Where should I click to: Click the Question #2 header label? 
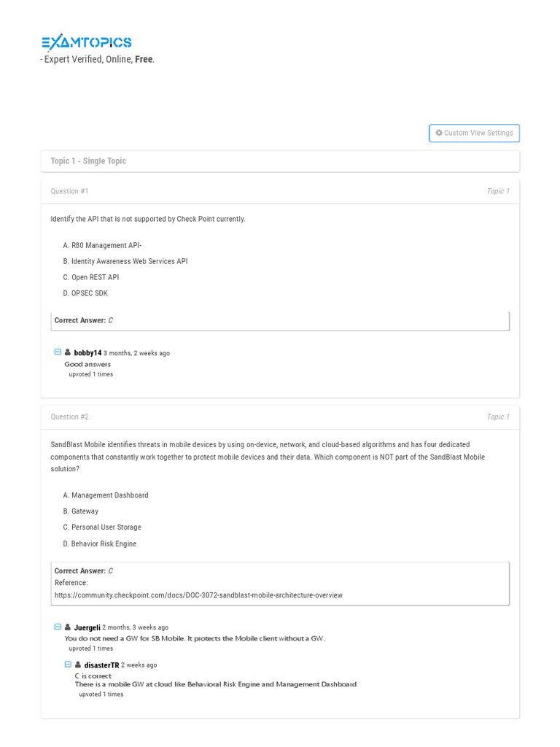click(69, 417)
